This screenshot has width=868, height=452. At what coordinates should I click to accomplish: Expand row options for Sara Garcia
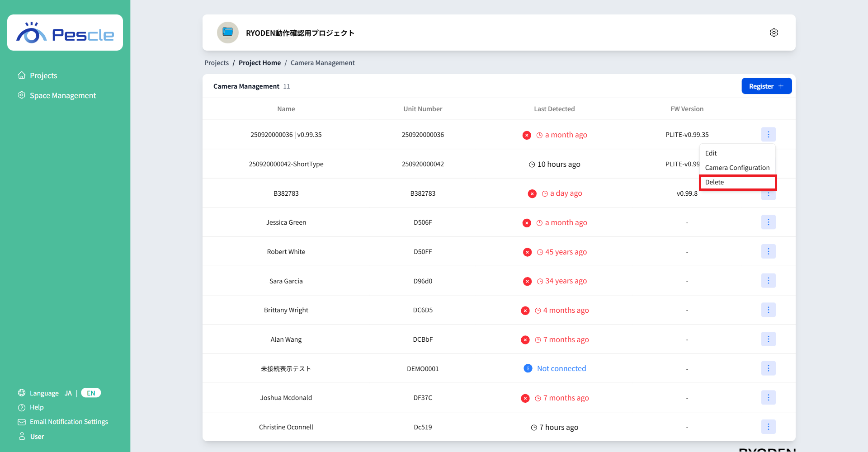click(x=768, y=281)
